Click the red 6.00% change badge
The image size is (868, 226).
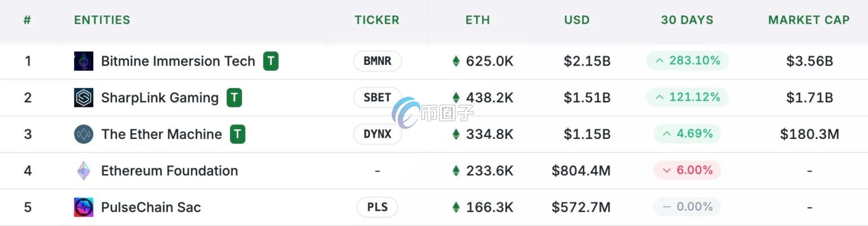(687, 171)
